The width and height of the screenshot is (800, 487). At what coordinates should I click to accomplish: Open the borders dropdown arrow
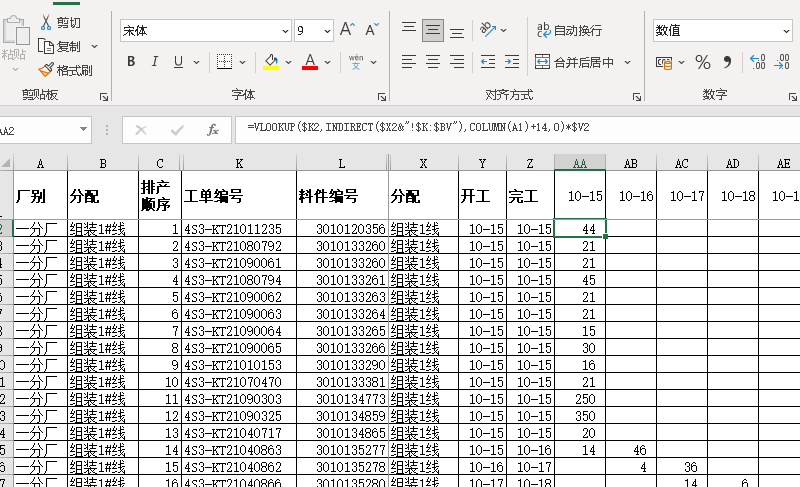pos(242,62)
